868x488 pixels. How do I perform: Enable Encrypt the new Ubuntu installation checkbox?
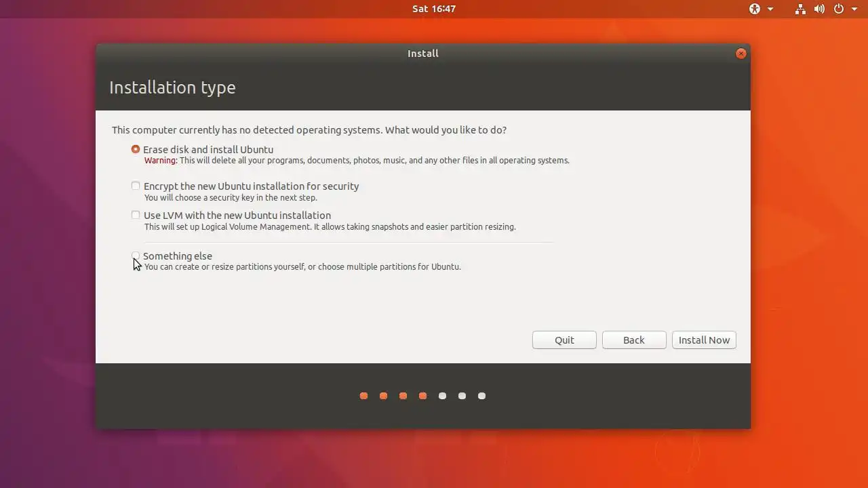click(136, 186)
